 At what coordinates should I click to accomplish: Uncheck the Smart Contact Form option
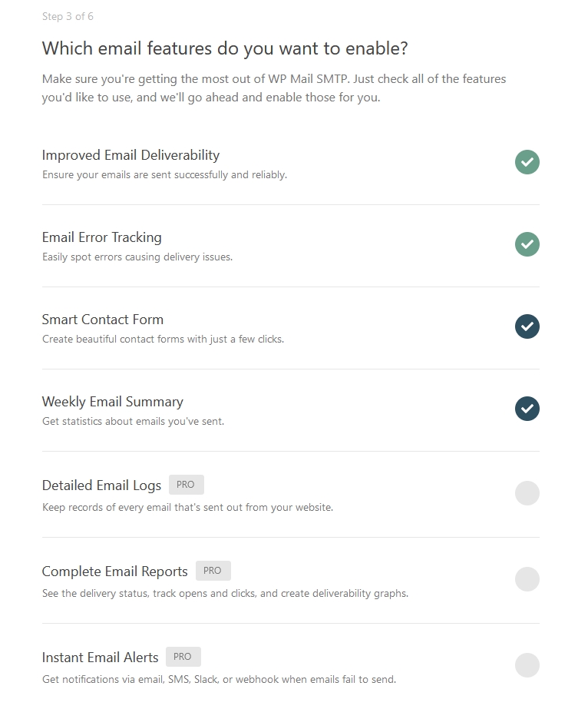pyautogui.click(x=527, y=326)
